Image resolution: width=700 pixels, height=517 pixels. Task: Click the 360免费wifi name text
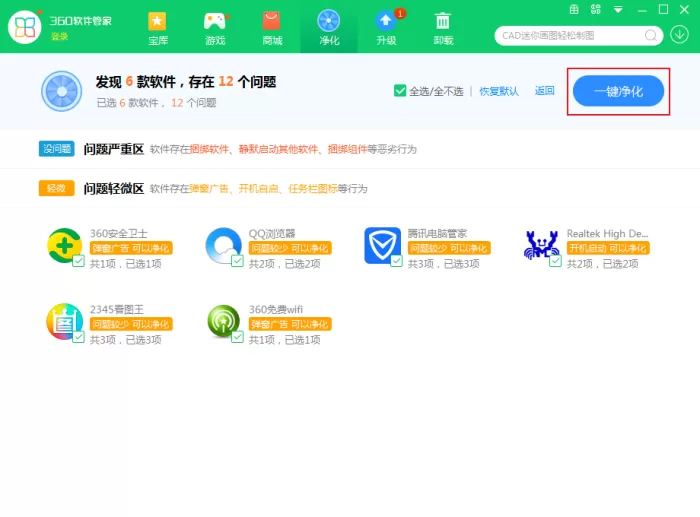coord(275,309)
